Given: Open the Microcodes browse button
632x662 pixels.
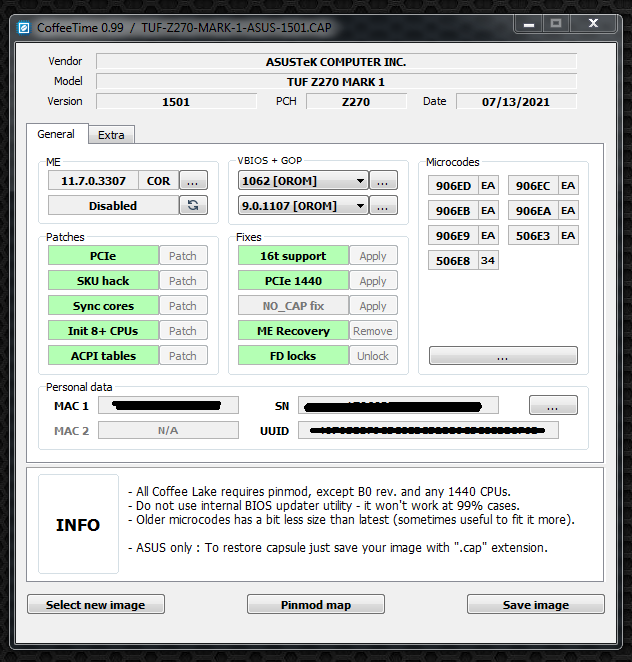Looking at the screenshot, I should [503, 355].
